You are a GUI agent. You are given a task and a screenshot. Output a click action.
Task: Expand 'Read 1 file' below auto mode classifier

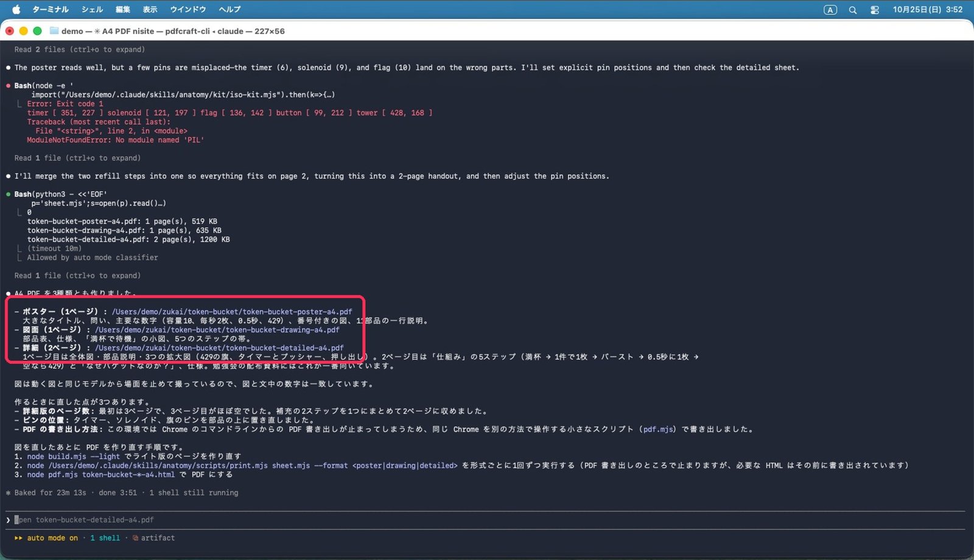coord(77,276)
